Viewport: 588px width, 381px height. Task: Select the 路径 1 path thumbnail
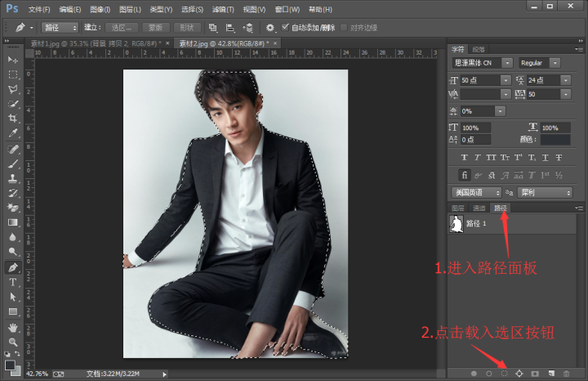(458, 223)
